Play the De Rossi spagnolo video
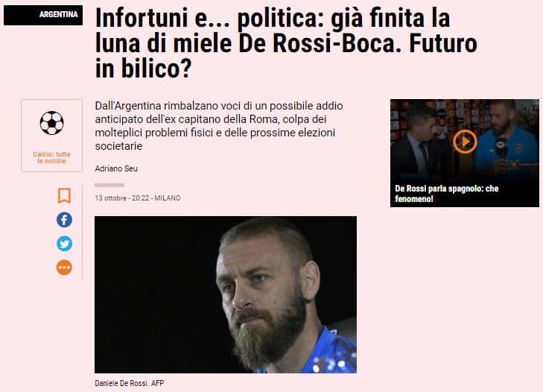The width and height of the screenshot is (543, 392). 465,142
